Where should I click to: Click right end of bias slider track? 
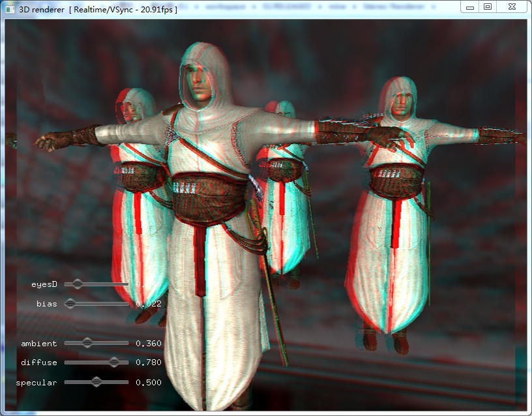[x=127, y=303]
